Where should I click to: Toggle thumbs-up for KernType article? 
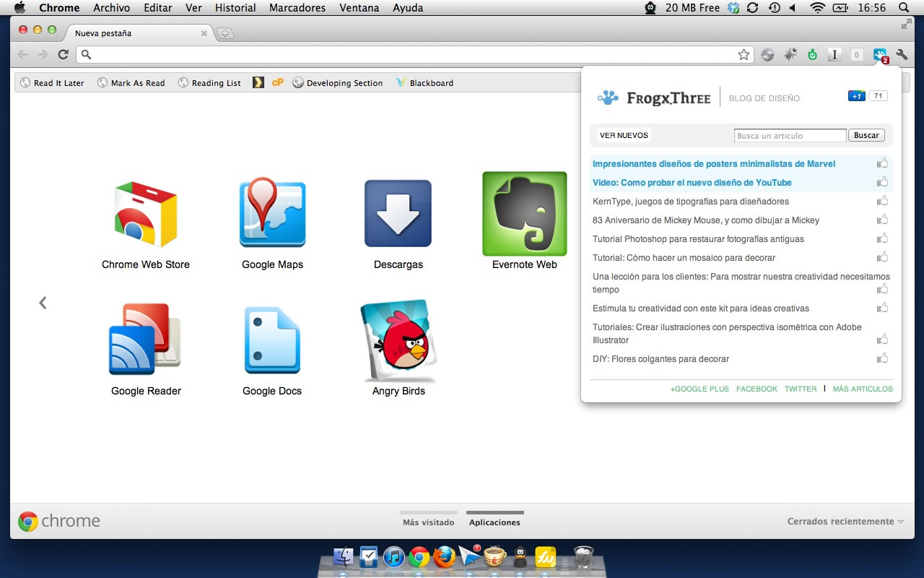(x=882, y=201)
